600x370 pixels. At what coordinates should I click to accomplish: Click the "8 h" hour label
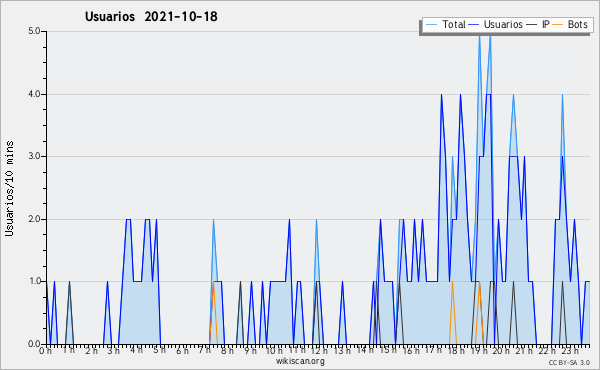click(x=227, y=351)
